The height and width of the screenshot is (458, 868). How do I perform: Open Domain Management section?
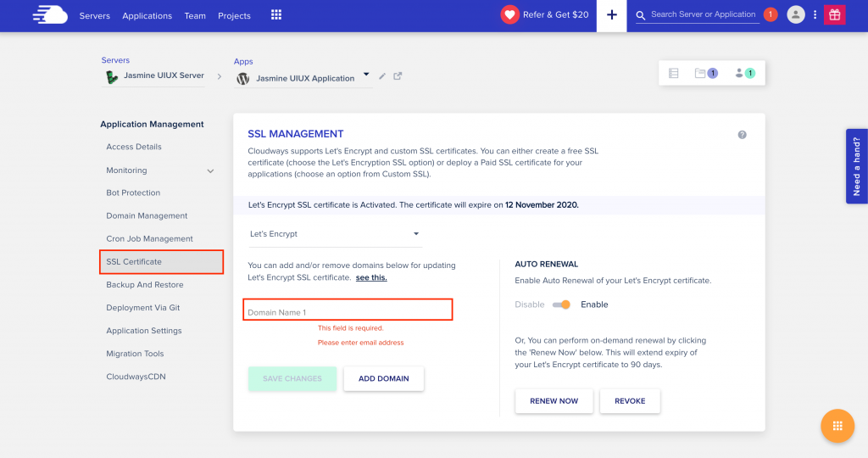147,215
